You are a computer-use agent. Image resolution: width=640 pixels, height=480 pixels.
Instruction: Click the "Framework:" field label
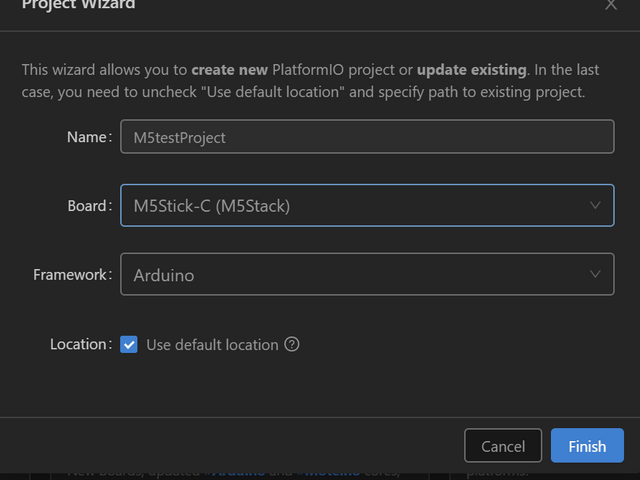tap(72, 274)
